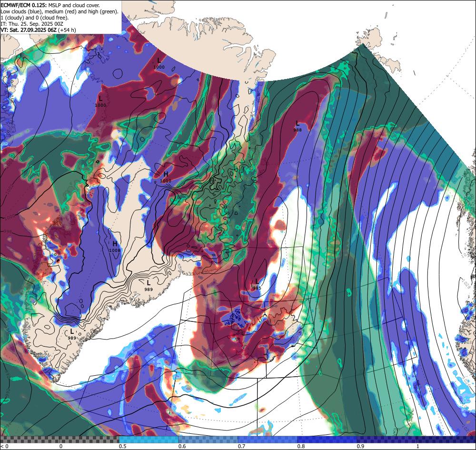This screenshot has height=450, width=476.
Task: Click the H 1010 high pressure marker
Action: click(x=166, y=177)
